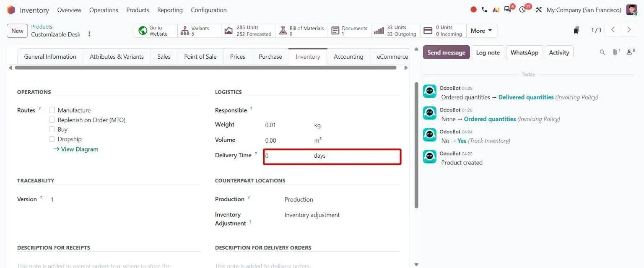Click the chatter vertical scrollbar
The height and width of the screenshot is (268, 644).
(416, 145)
